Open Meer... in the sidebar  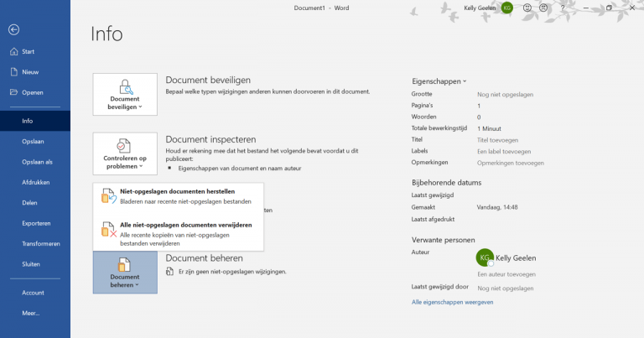point(35,314)
